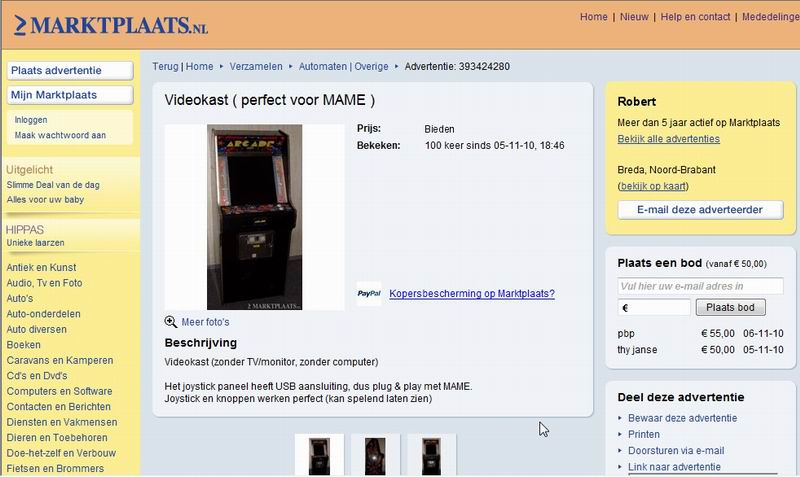Click E-mail deze adverteerder button
The image size is (800, 477).
(x=700, y=210)
